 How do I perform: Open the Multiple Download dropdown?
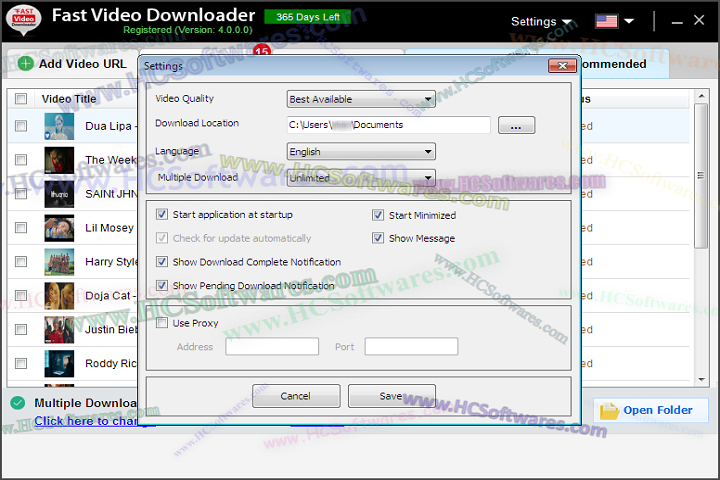point(361,178)
